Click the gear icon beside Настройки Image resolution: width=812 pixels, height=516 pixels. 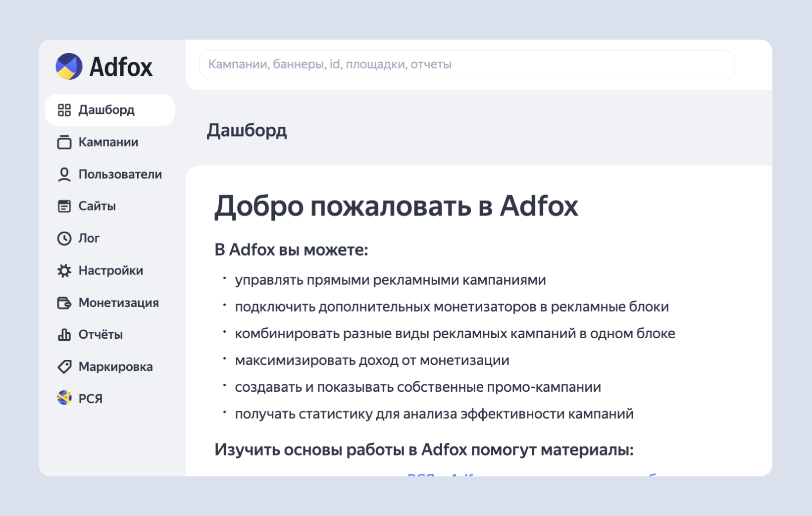pos(64,270)
